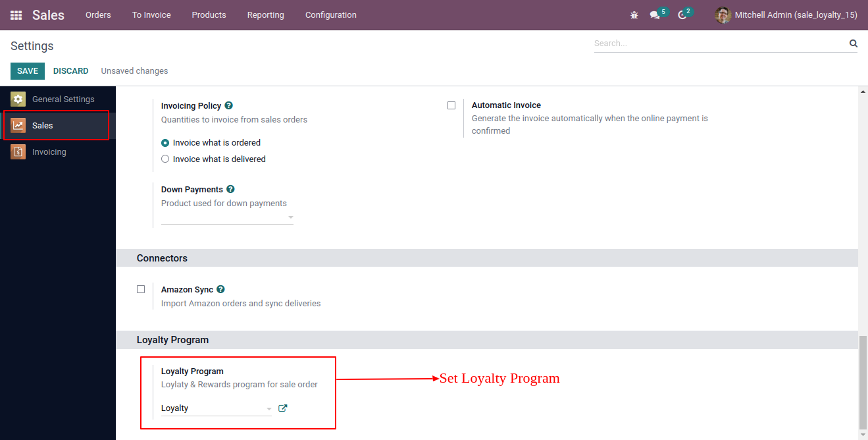
Task: Open the Products menu
Action: pyautogui.click(x=209, y=14)
